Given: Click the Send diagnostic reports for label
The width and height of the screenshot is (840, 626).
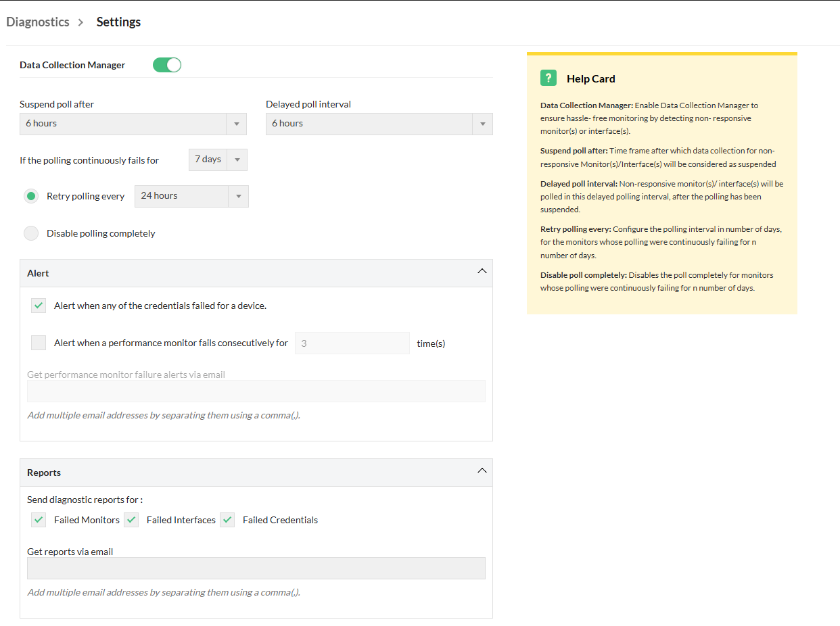Looking at the screenshot, I should [x=85, y=500].
